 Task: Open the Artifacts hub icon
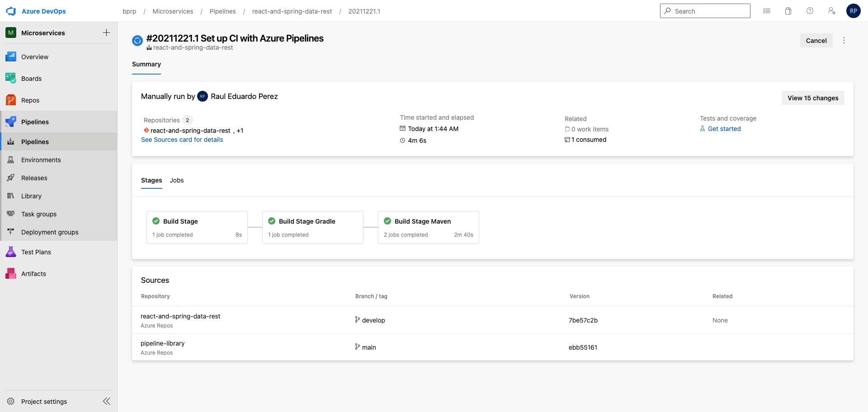click(x=11, y=274)
